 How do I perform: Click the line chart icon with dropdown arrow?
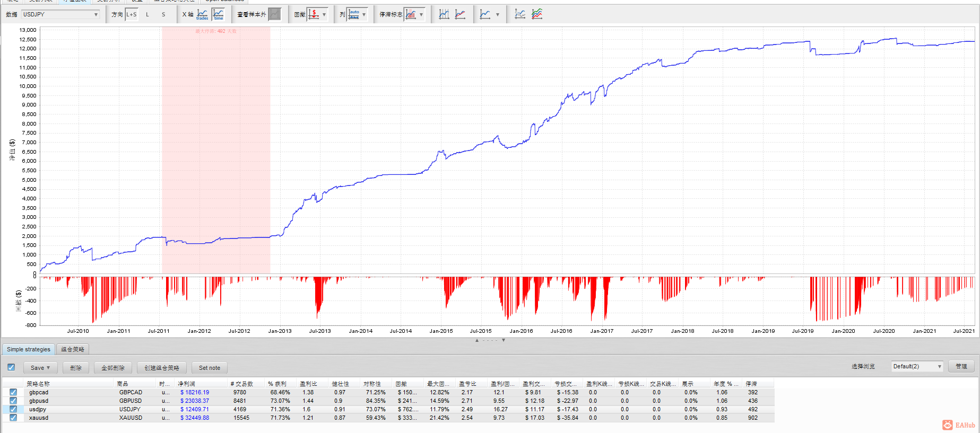(485, 14)
